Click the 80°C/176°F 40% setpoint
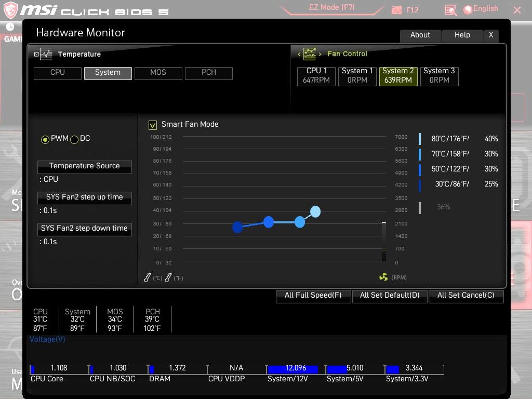Viewport: 532px width, 399px height. (x=458, y=139)
